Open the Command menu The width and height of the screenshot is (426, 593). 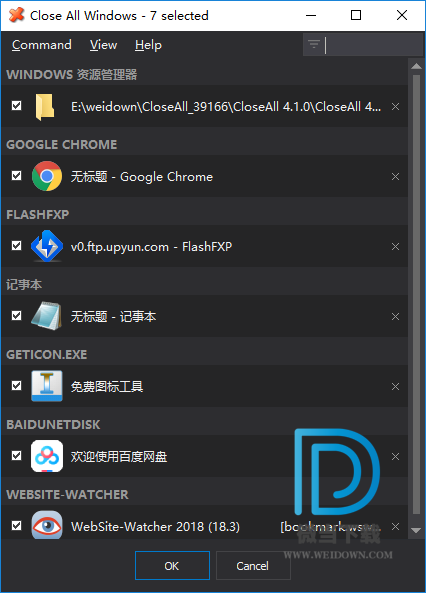[x=42, y=45]
